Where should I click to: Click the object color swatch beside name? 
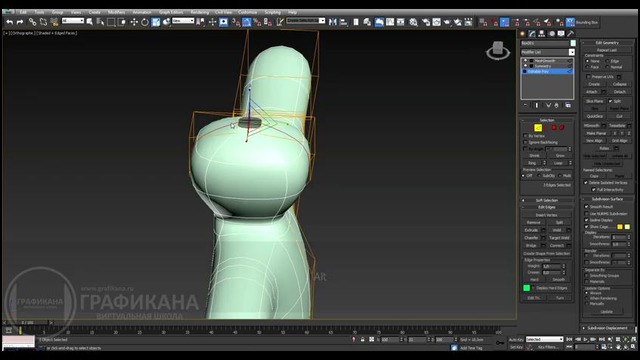[573, 43]
